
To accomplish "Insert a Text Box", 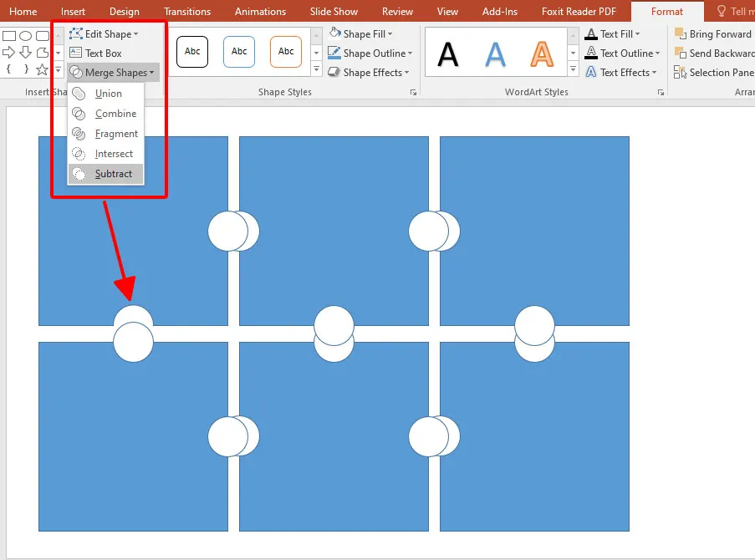I will coord(96,53).
